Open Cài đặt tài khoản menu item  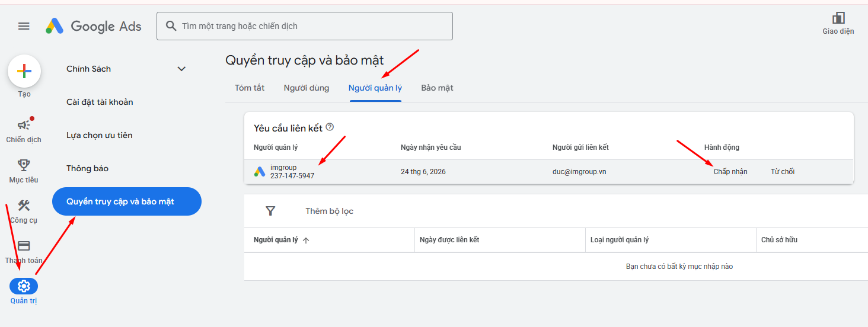pos(100,102)
